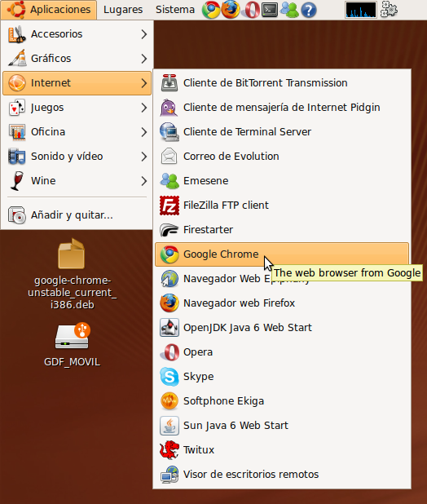
Task: Open Opera from the top panel launcher
Action: pyautogui.click(x=250, y=10)
